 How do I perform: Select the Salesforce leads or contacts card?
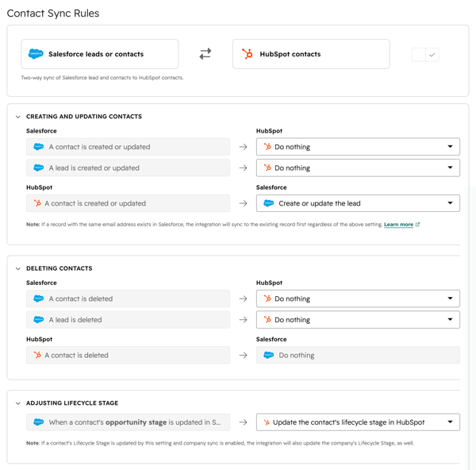click(x=100, y=54)
